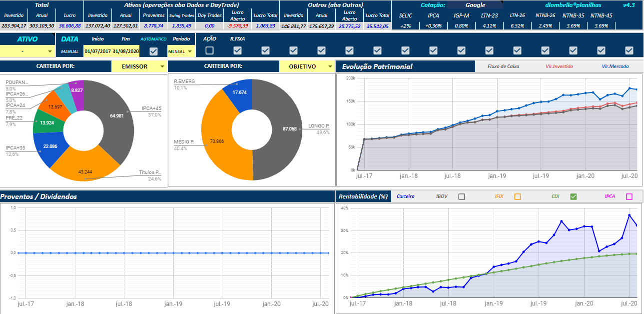Image resolution: width=644 pixels, height=314 pixels.
Task: Click the Google cotação source cell
Action: [475, 5]
